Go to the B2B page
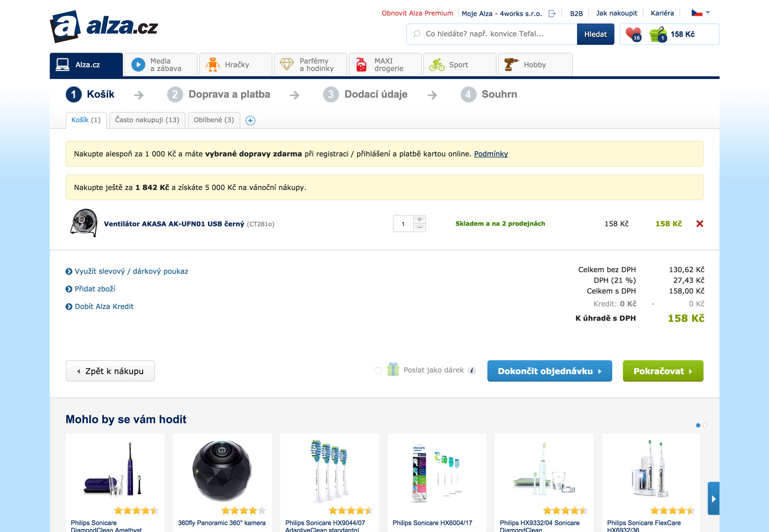Image resolution: width=769 pixels, height=532 pixels. (576, 13)
